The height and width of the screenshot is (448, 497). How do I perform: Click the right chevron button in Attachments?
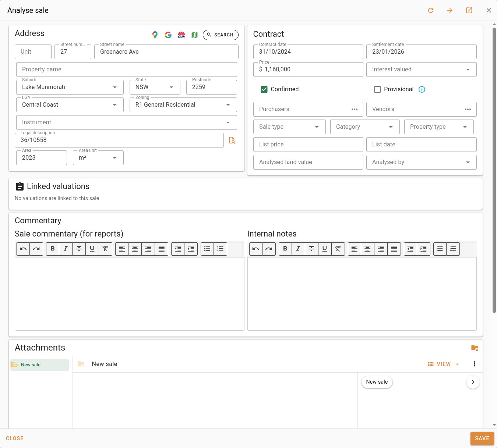point(473,382)
